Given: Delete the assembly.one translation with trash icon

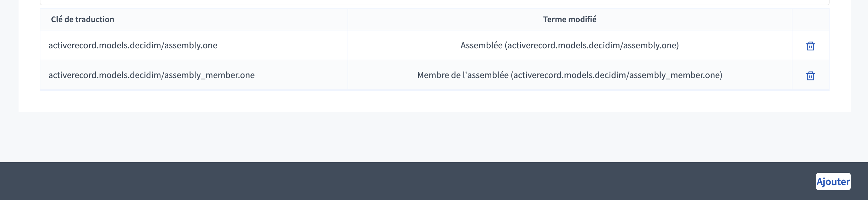Looking at the screenshot, I should (x=810, y=46).
